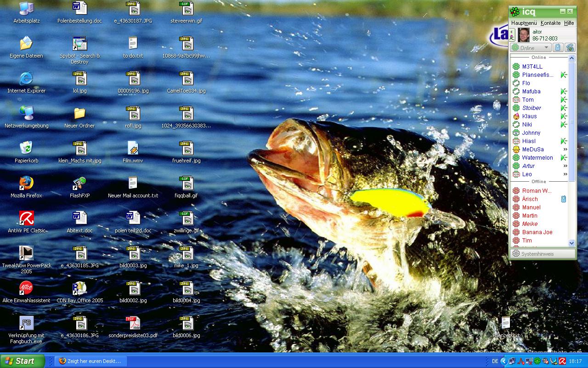Select offline contact Banana Joe in ICQ
588x368 pixels.
537,232
